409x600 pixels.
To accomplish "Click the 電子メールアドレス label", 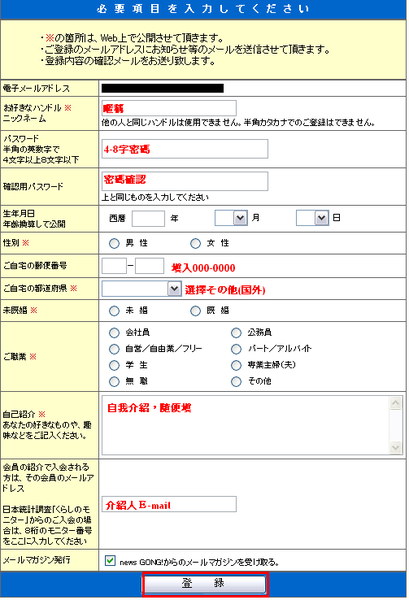I will (36, 88).
